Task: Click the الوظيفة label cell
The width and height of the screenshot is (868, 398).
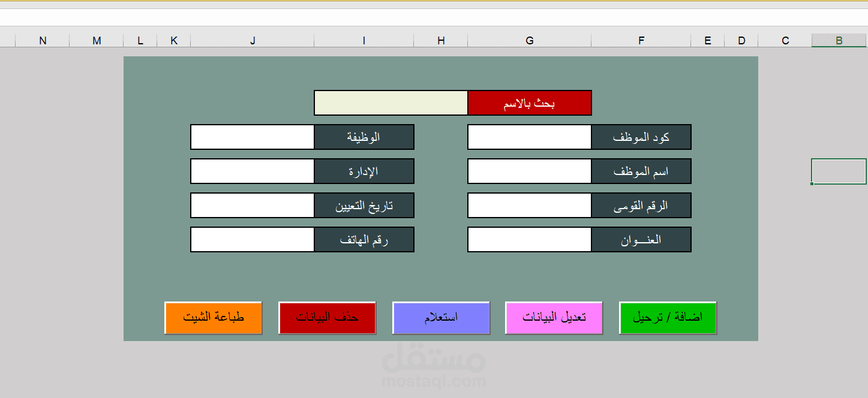Action: click(x=364, y=137)
